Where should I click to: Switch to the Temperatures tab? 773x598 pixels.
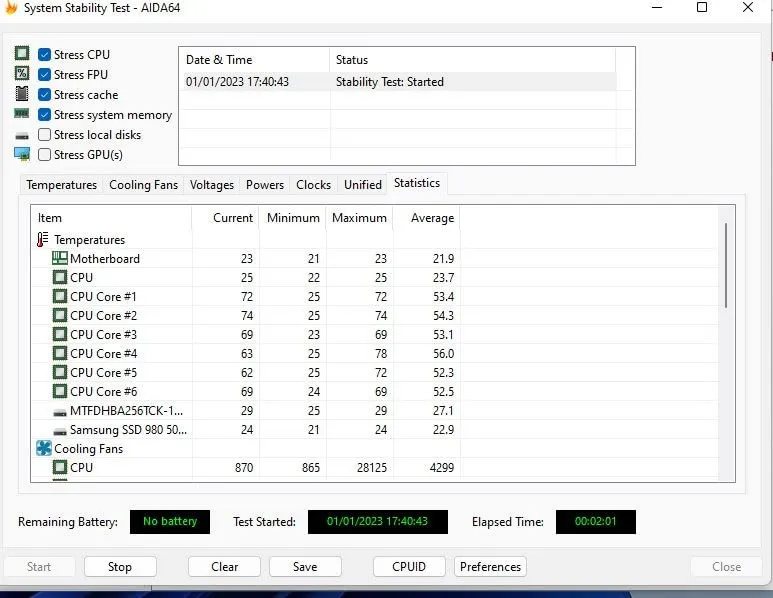(x=62, y=185)
